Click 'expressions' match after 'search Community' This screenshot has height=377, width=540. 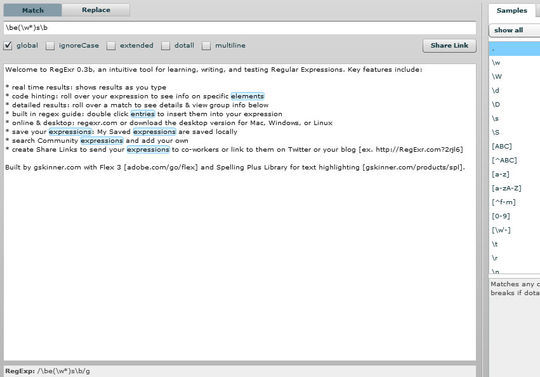point(102,141)
